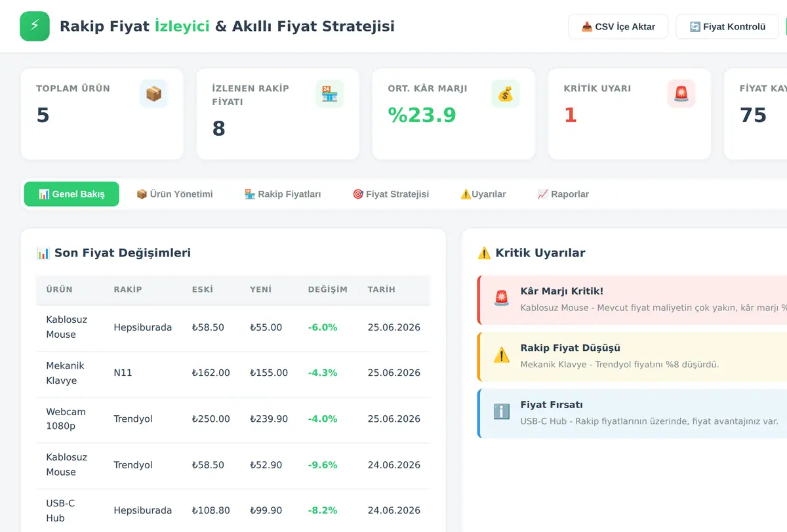
Task: Open the Fiyat Fırsatı alert
Action: point(633,413)
